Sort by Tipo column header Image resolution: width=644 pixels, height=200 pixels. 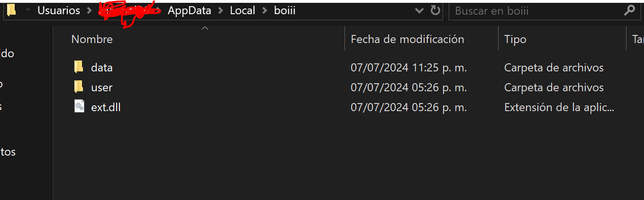click(515, 39)
